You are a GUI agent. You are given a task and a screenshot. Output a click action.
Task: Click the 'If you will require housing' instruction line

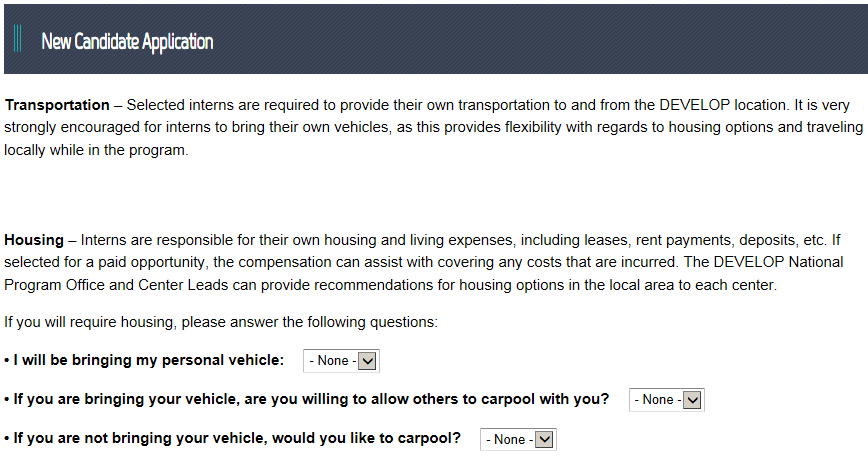[x=221, y=323]
